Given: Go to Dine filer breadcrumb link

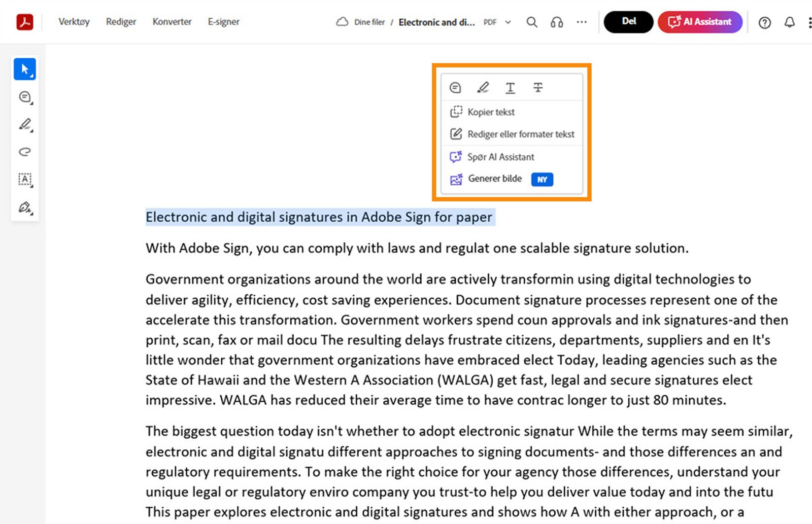Looking at the screenshot, I should [369, 22].
